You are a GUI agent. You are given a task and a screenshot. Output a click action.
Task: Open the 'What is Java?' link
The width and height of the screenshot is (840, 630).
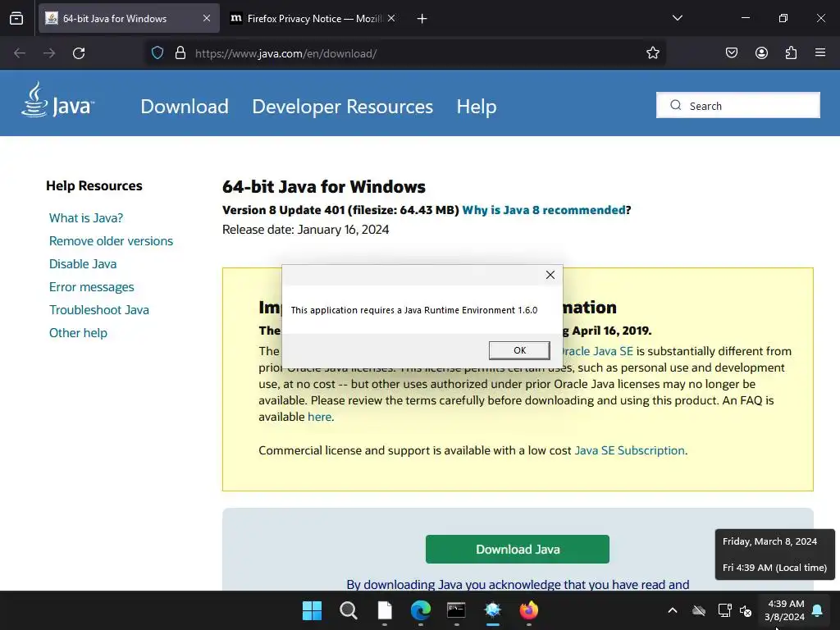pos(86,218)
